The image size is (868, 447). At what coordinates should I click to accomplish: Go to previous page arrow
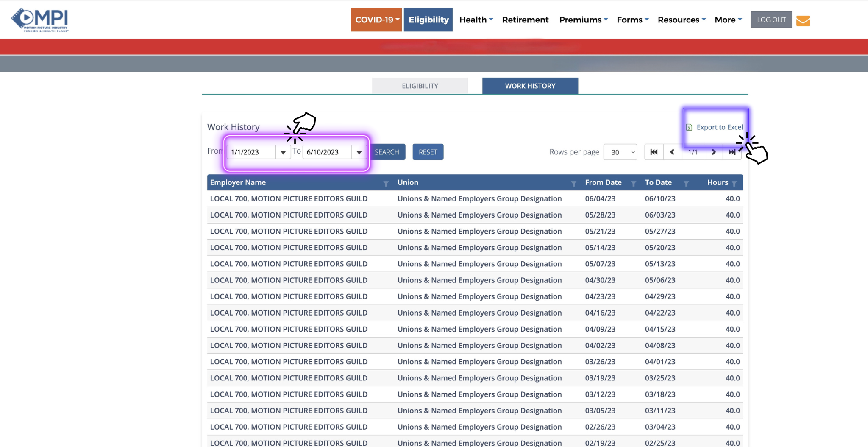point(672,152)
